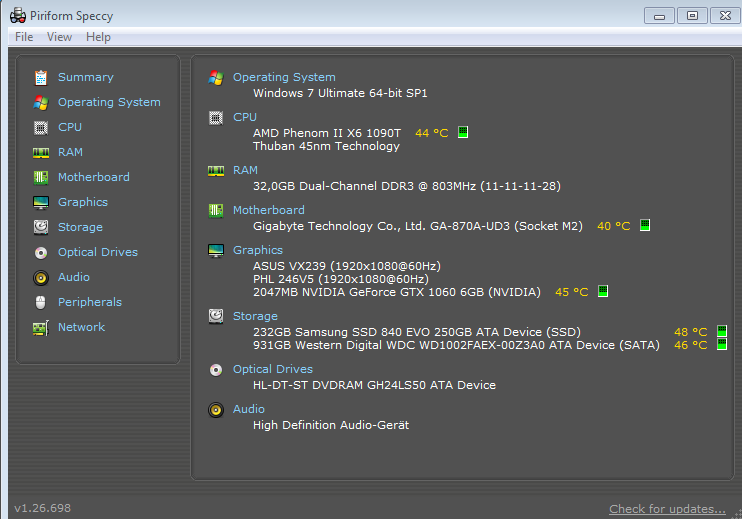This screenshot has width=742, height=519.
Task: Open the File menu
Action: pos(24,37)
